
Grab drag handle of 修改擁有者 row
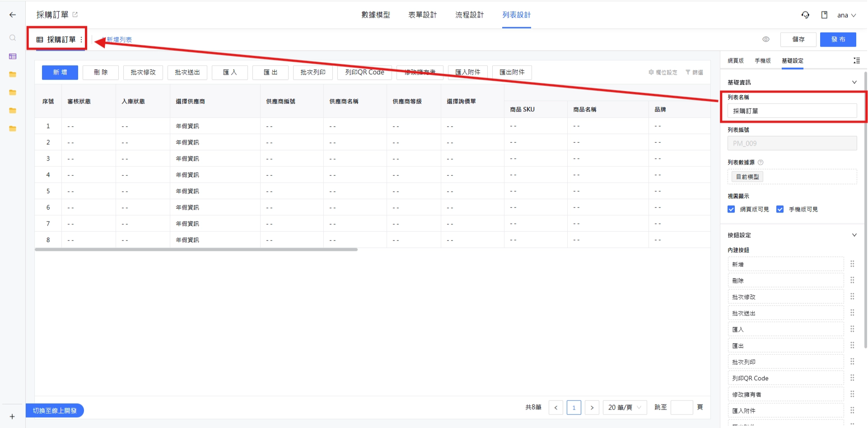click(852, 394)
